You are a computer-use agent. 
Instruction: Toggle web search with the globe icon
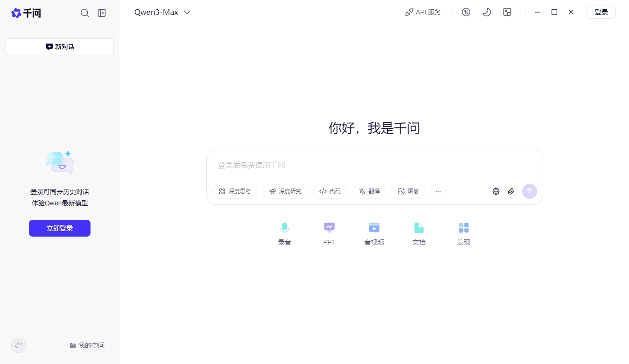coord(496,191)
